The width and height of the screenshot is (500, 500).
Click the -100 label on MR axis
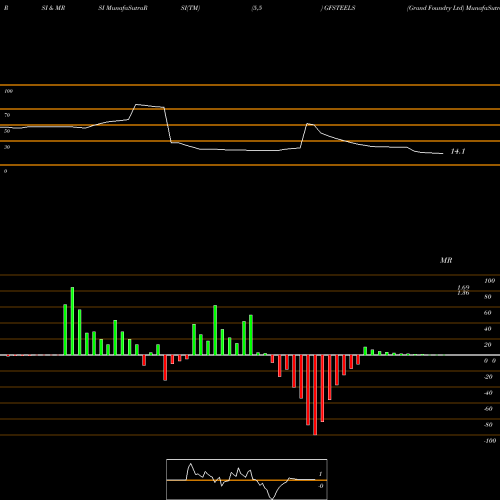pyautogui.click(x=490, y=441)
